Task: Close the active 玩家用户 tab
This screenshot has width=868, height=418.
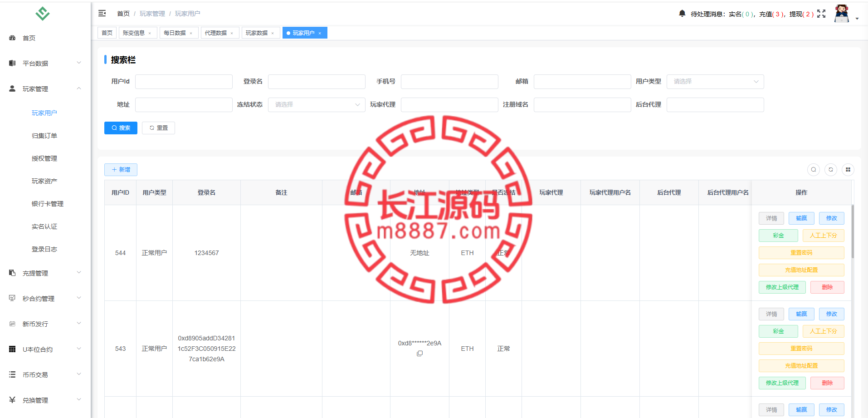Action: [320, 33]
